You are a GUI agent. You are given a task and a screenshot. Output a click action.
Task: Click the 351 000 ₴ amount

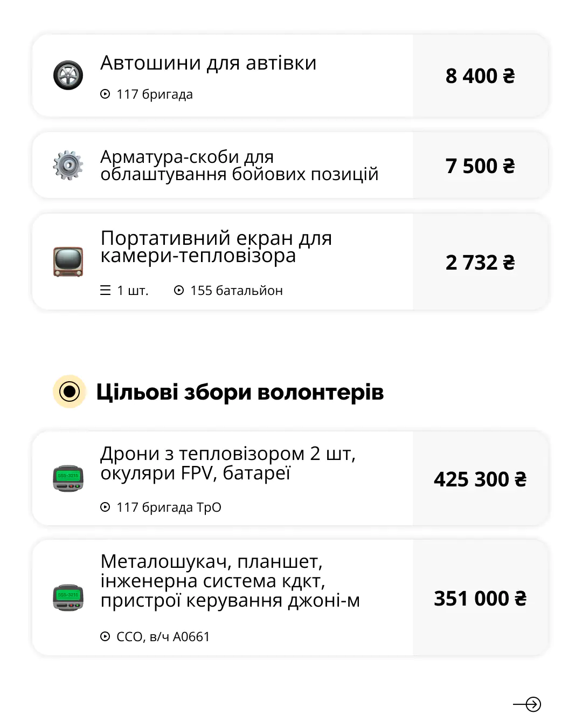tap(480, 599)
